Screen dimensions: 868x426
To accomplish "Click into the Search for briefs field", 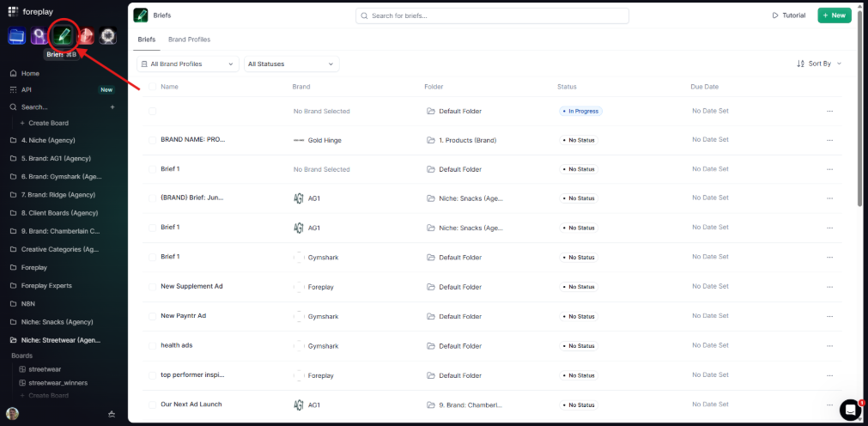I will (x=492, y=15).
